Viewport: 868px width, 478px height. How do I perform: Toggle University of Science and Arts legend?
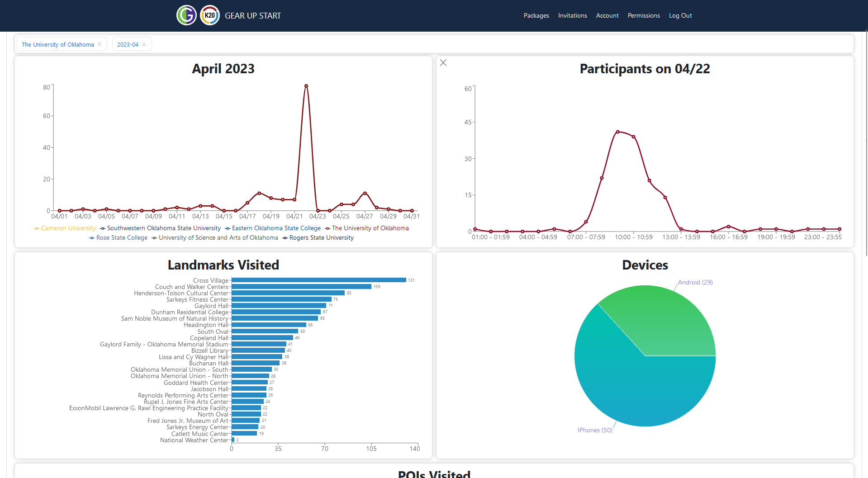[x=215, y=238]
